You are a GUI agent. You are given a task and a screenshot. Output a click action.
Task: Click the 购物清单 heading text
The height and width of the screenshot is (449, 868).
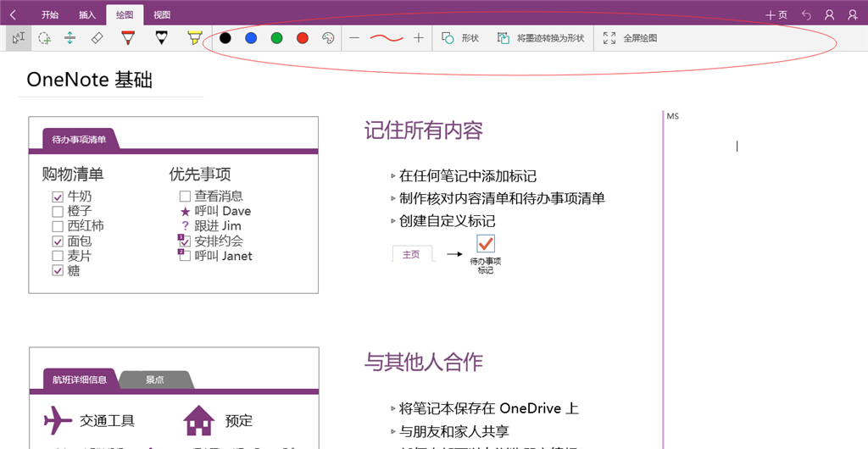(x=73, y=175)
